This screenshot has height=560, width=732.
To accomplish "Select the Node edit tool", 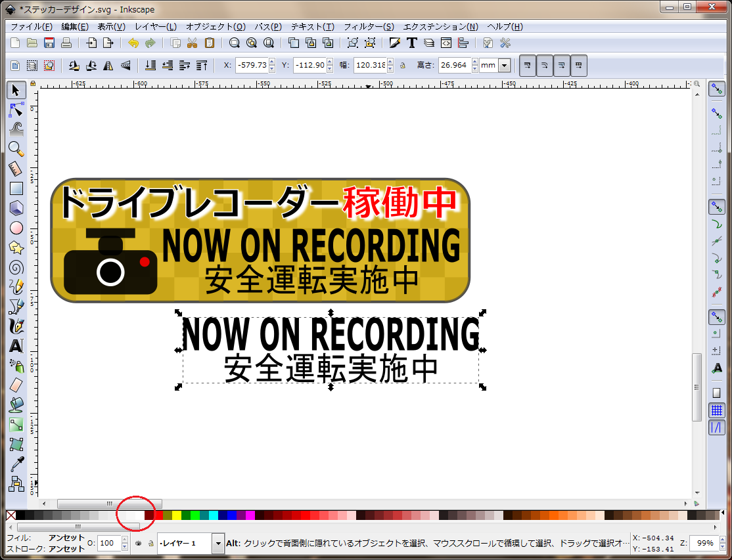I will tap(16, 110).
